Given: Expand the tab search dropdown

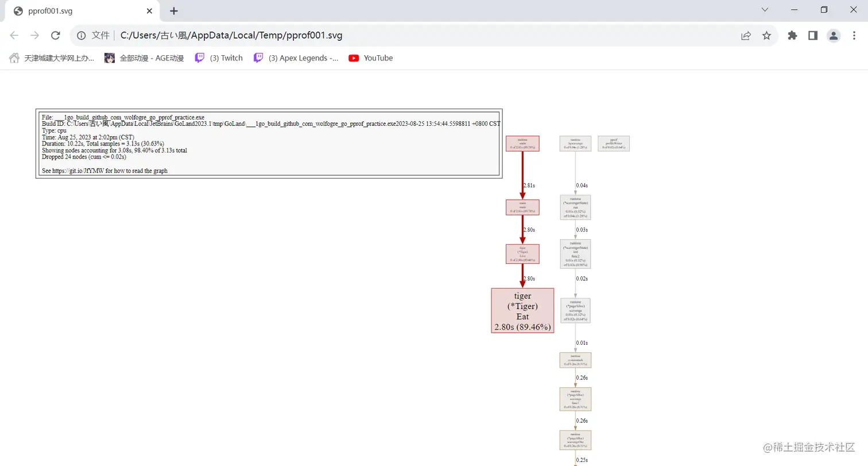Looking at the screenshot, I should coord(765,10).
